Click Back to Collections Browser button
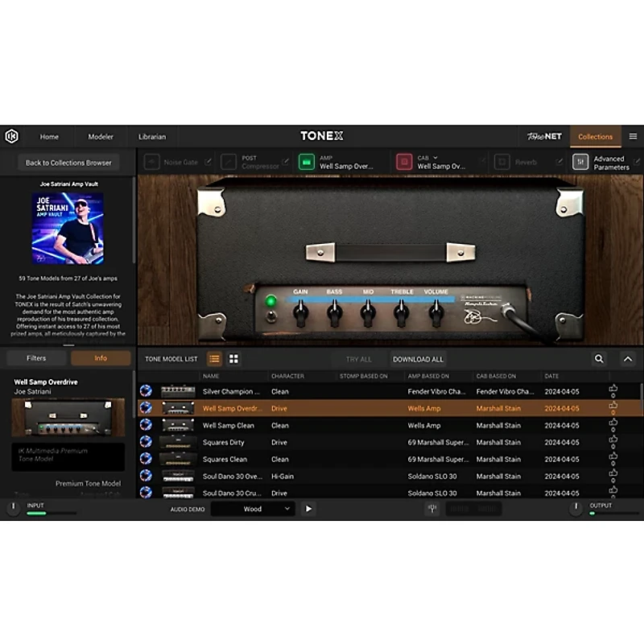The height and width of the screenshot is (644, 644). [x=68, y=163]
